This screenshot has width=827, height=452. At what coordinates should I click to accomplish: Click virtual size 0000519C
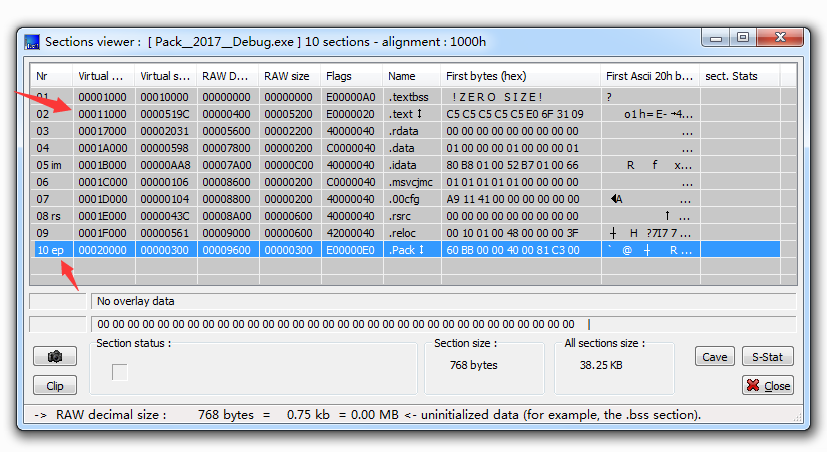(165, 114)
